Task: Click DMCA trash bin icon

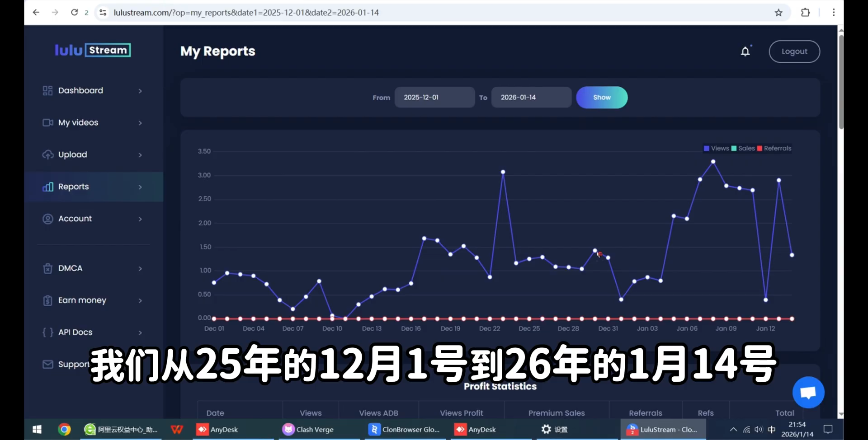Action: coord(47,269)
